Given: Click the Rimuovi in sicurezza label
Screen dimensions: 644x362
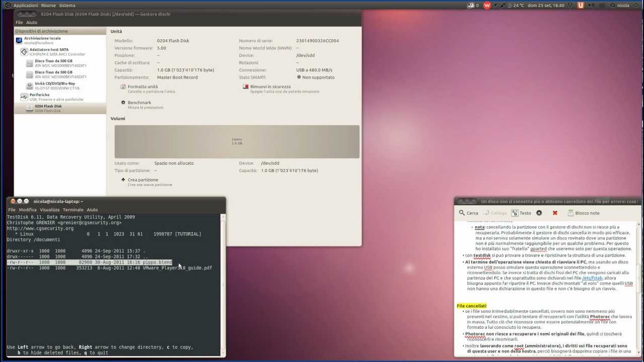Looking at the screenshot, I should coord(271,87).
